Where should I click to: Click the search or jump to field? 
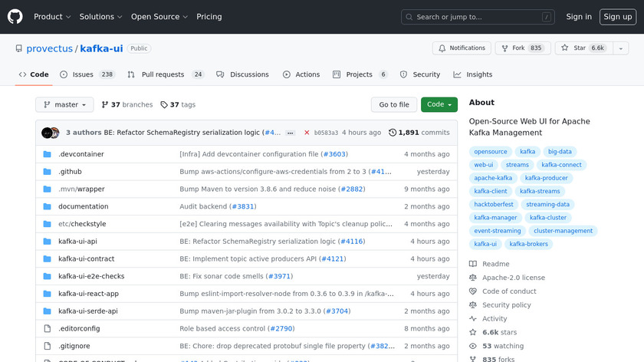tap(477, 17)
